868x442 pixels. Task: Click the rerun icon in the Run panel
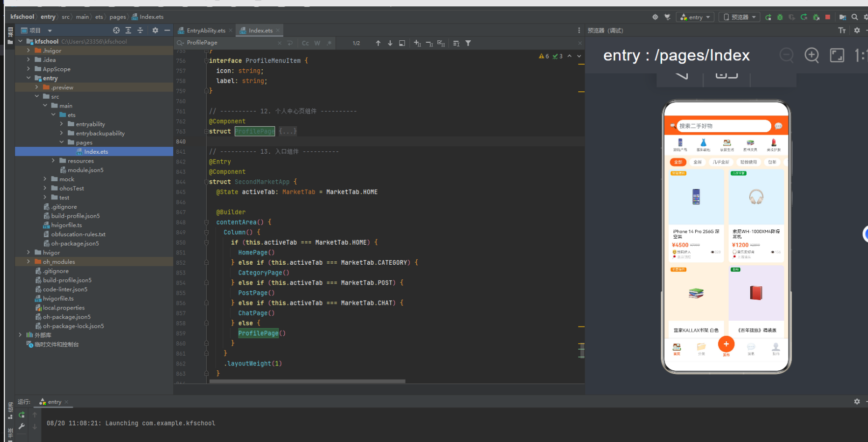pos(22,415)
